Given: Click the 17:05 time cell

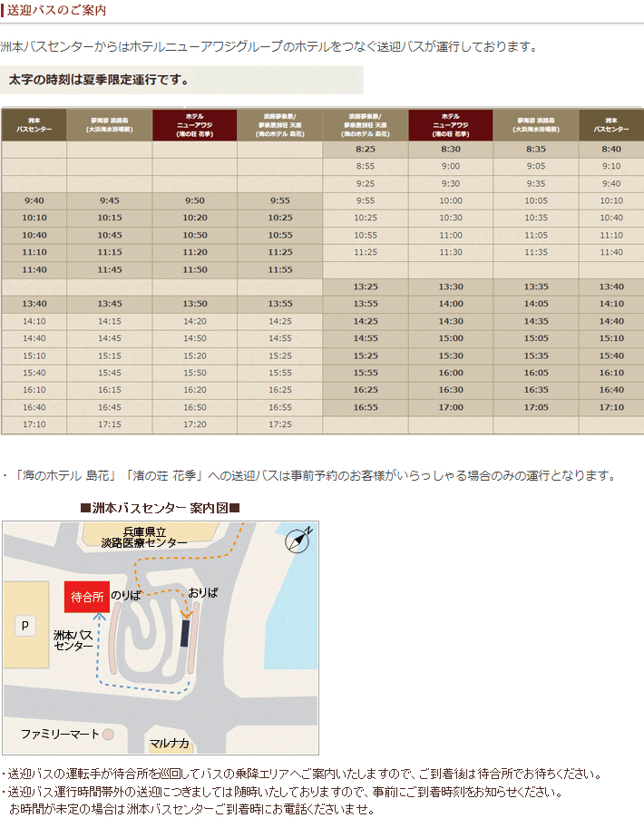Looking at the screenshot, I should point(536,407).
